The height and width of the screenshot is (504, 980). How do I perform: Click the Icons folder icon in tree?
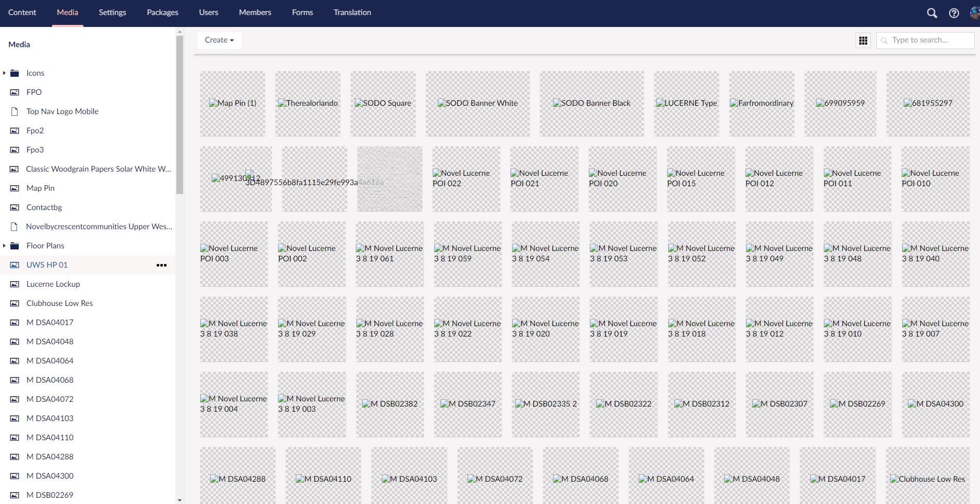15,73
